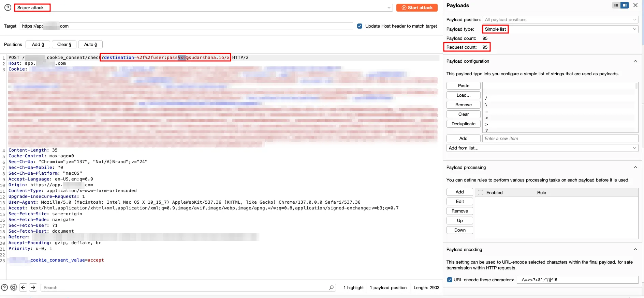Click the Load... button

click(464, 95)
